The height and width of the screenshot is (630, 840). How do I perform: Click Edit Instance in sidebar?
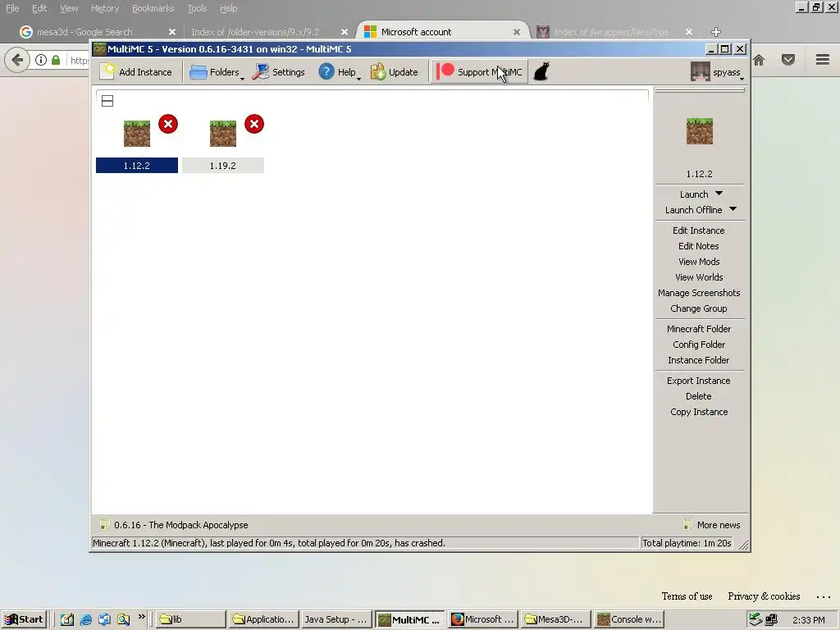click(699, 231)
